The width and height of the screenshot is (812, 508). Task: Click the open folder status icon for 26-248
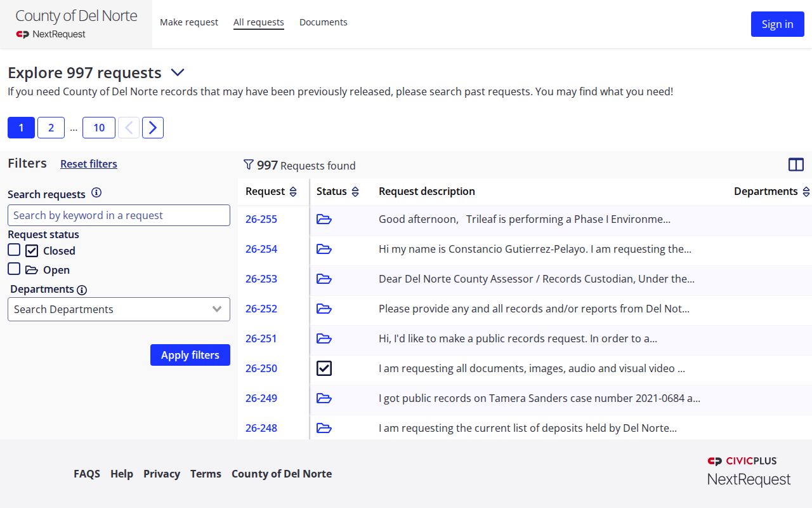[x=324, y=428]
